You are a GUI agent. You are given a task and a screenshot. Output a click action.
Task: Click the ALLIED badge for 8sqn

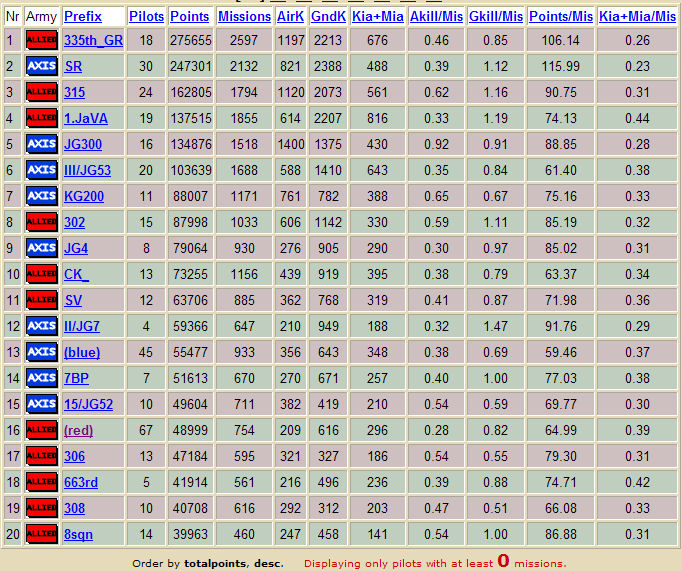pos(42,534)
